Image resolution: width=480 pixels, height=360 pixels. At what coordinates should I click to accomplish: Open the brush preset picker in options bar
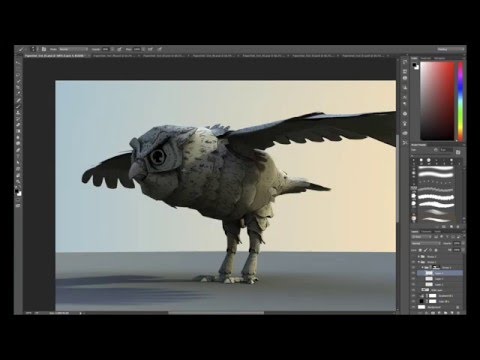tap(33, 49)
